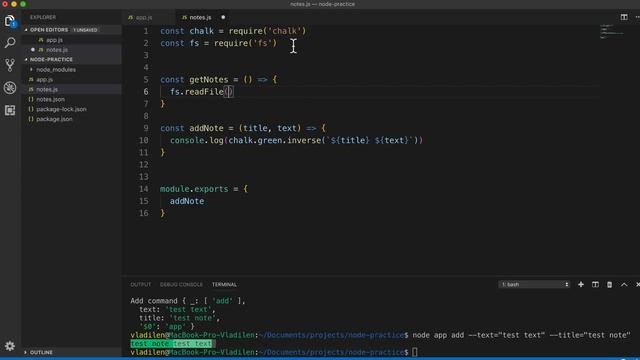Click the macOS green zoom button

(23, 4)
